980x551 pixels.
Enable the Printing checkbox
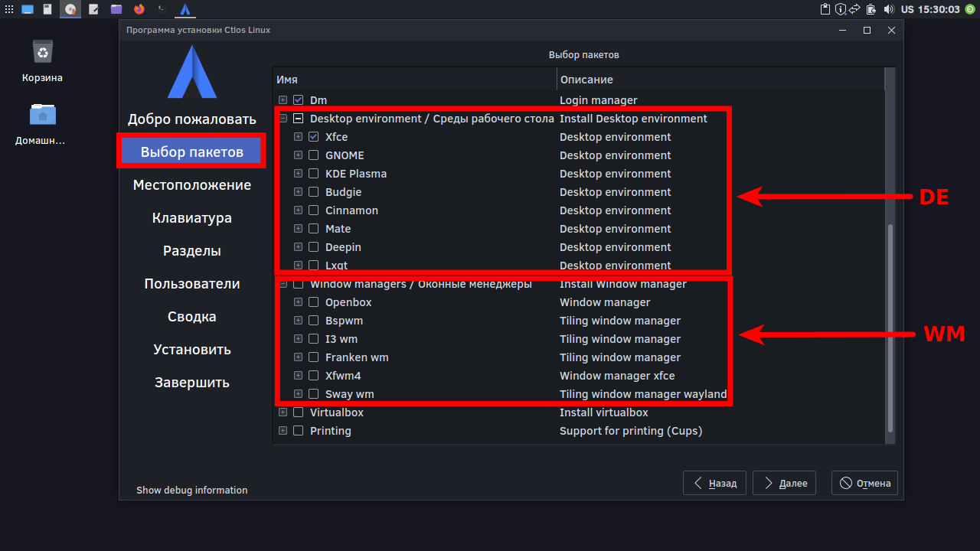pyautogui.click(x=299, y=431)
